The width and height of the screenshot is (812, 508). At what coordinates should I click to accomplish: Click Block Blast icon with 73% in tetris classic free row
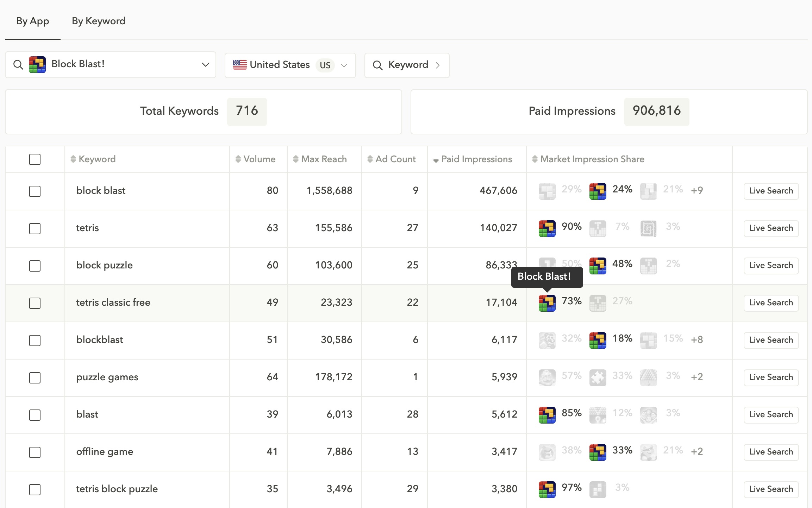tap(547, 303)
